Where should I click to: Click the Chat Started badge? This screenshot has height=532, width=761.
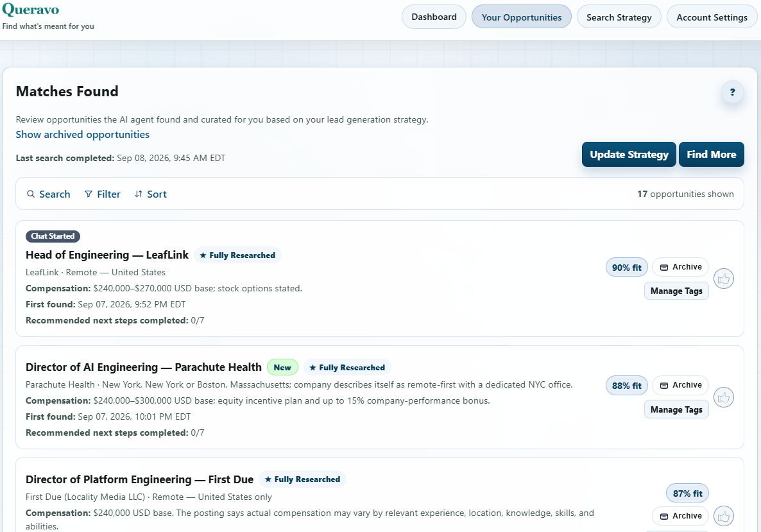(53, 236)
